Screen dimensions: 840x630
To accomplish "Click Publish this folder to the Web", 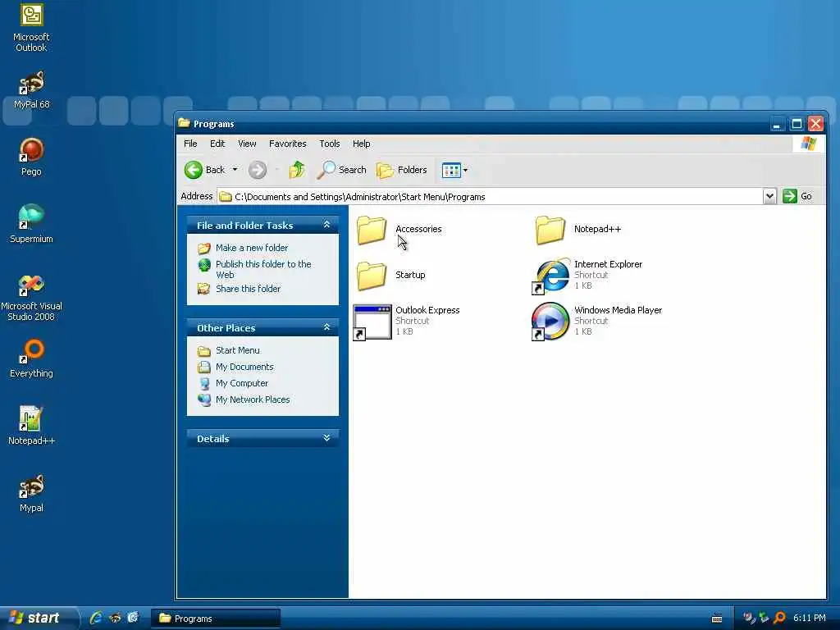I will coord(263,269).
